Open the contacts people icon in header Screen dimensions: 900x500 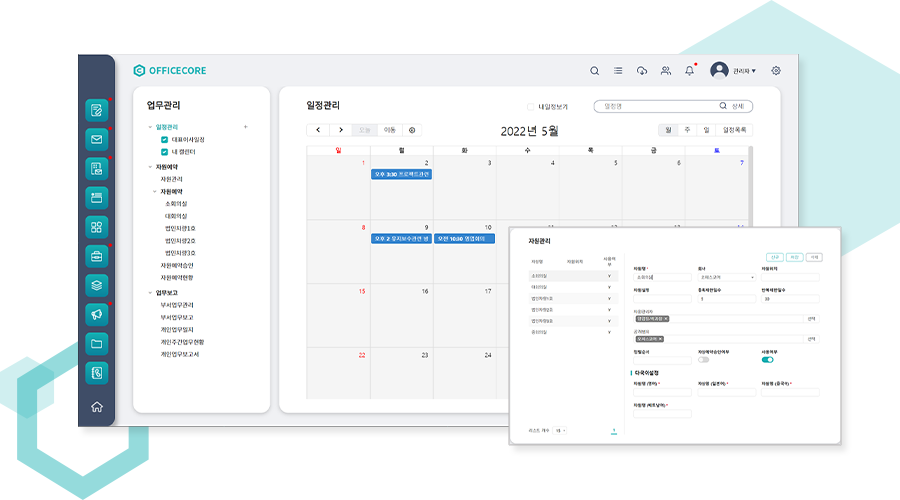pyautogui.click(x=666, y=71)
